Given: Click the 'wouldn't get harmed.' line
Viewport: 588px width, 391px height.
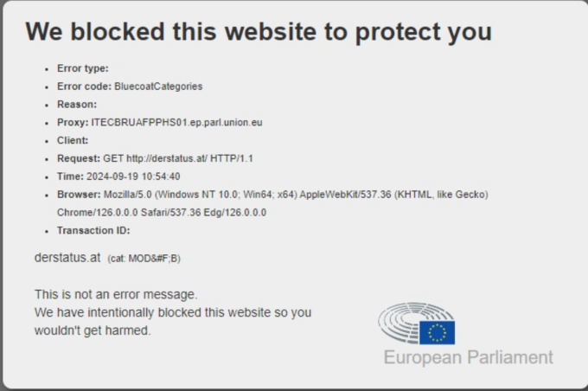Looking at the screenshot, I should click(x=93, y=330).
